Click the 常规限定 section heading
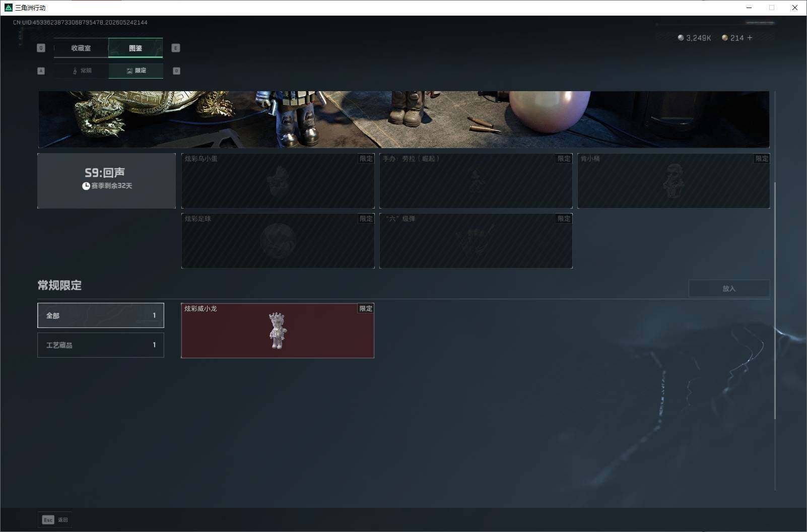Screen dimensions: 807x532 click(x=59, y=285)
